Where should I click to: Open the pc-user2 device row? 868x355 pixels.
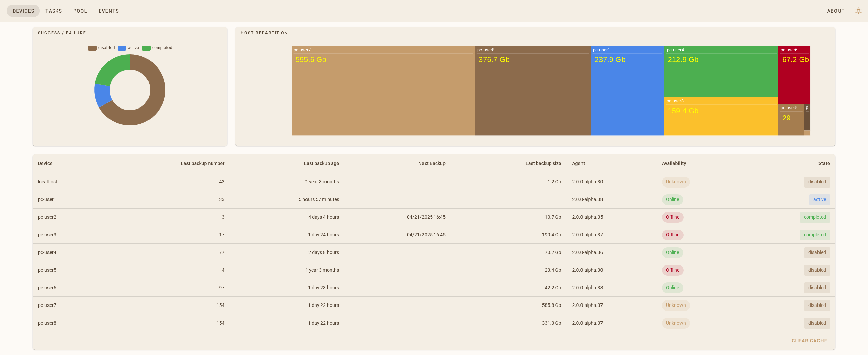(434, 217)
